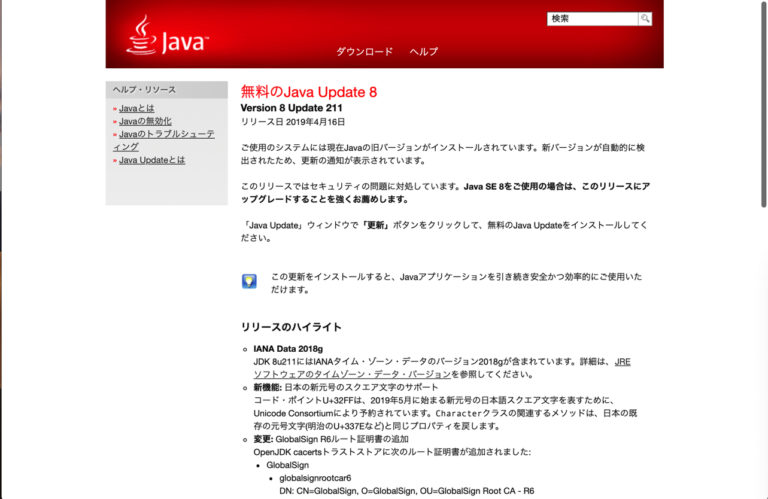
Task: Click the GlobalSign list item
Action: [x=288, y=465]
